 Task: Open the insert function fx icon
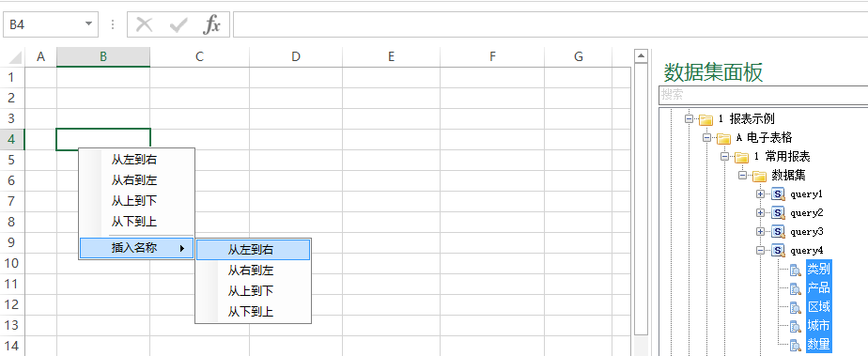tap(211, 25)
